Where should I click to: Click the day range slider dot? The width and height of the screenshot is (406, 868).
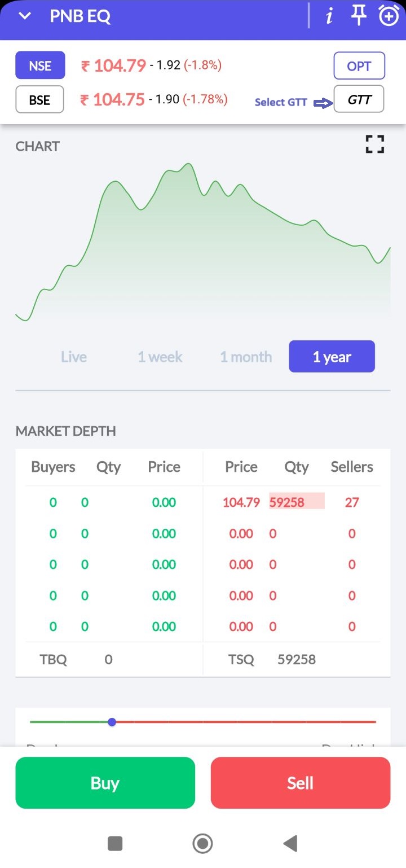click(x=112, y=722)
